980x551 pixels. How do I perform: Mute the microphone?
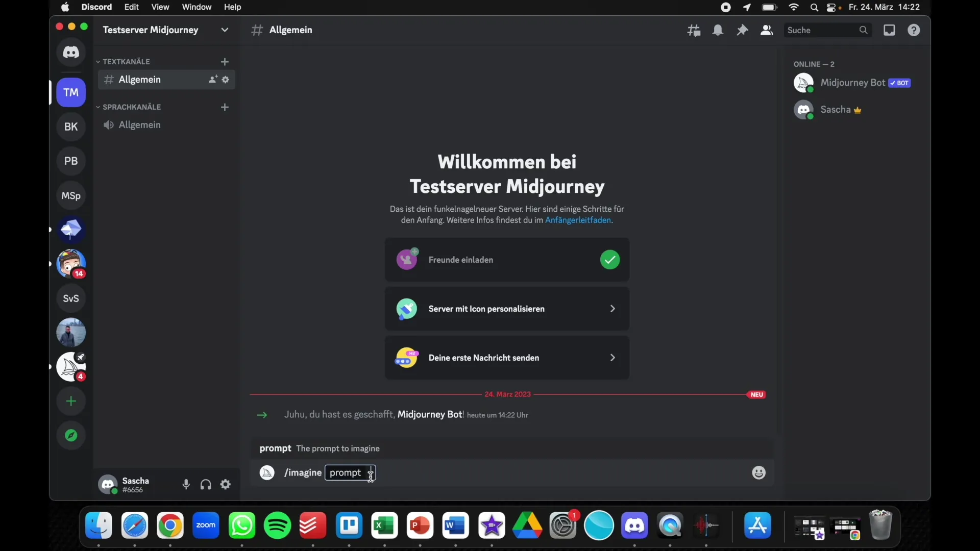point(186,485)
